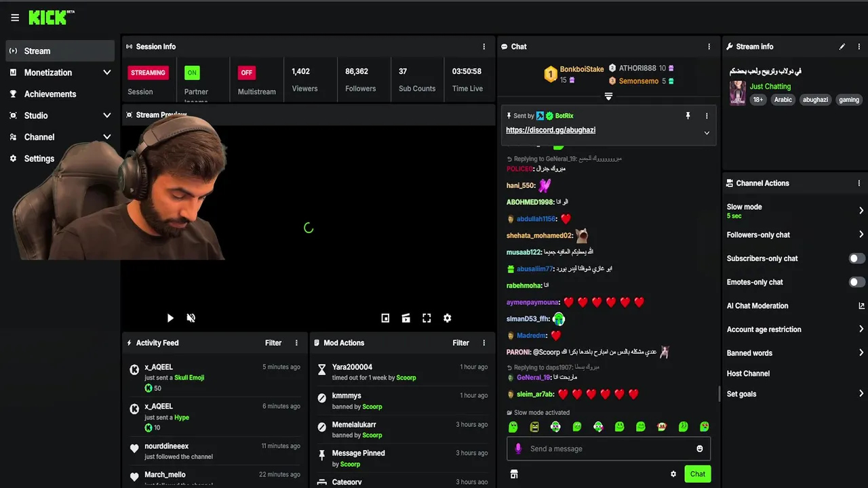
Task: Expand the pinned message chevron
Action: [707, 133]
